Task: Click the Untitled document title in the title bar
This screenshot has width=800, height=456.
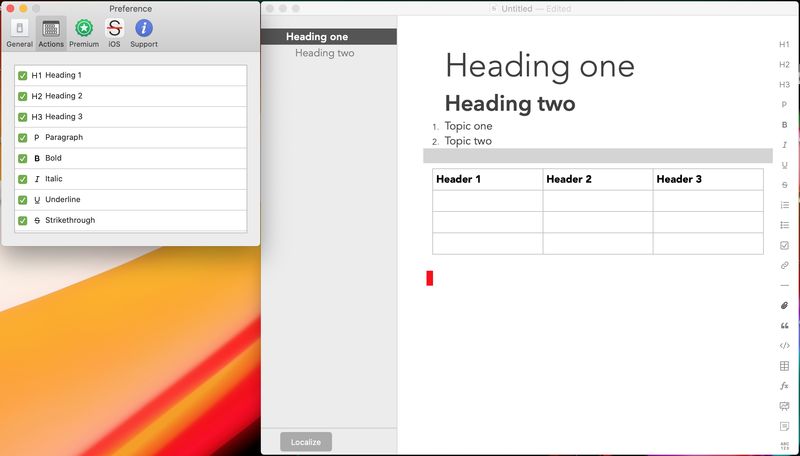Action: 517,9
